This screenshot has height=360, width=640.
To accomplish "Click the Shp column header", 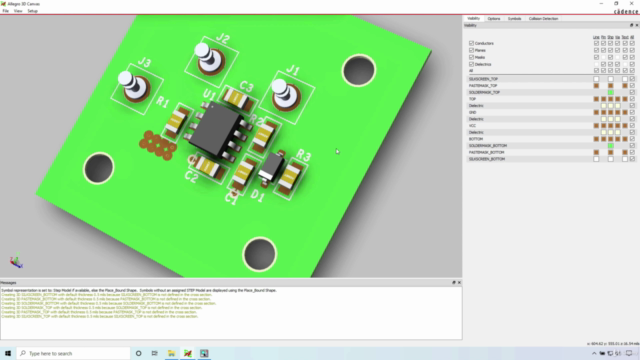I will [x=611, y=37].
